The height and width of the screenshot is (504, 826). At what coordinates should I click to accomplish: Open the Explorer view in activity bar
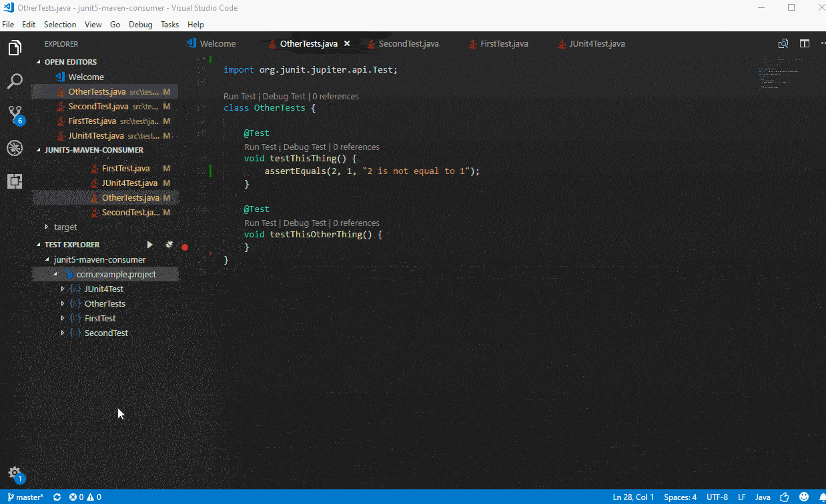point(15,48)
